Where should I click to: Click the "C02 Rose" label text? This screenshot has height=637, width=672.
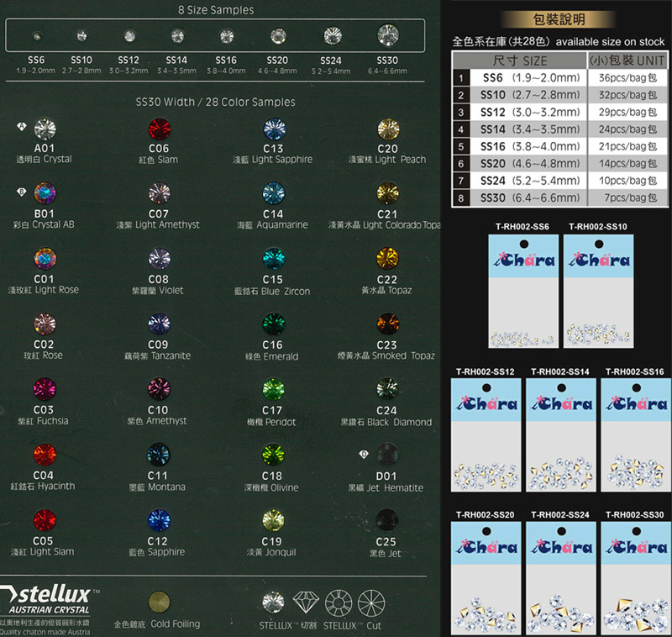44,350
